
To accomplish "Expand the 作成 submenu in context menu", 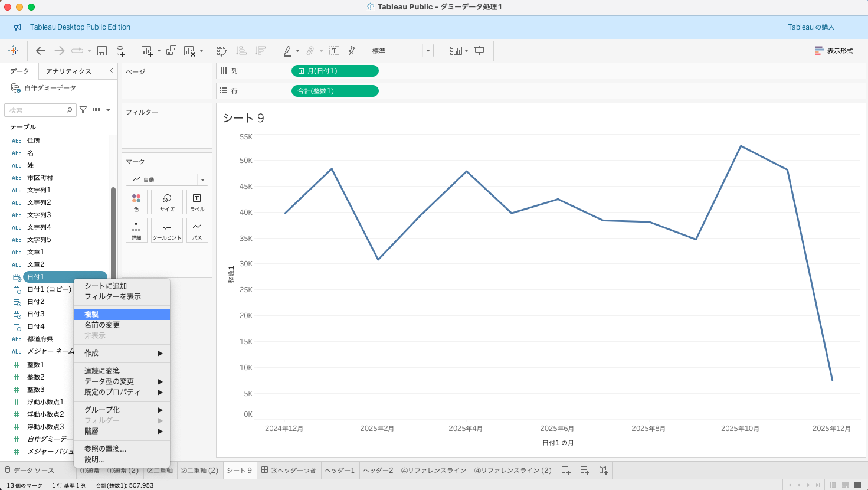I will pos(122,353).
